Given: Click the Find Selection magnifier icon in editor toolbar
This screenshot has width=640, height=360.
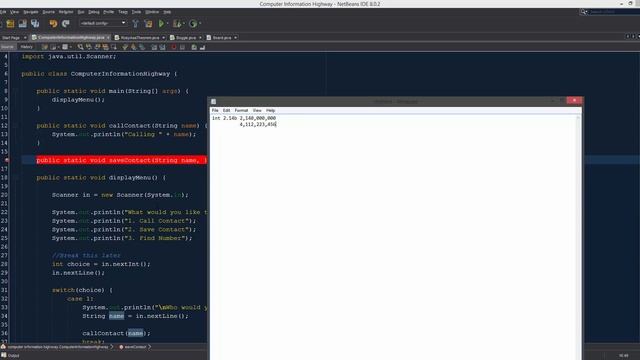Looking at the screenshot, I should point(80,47).
